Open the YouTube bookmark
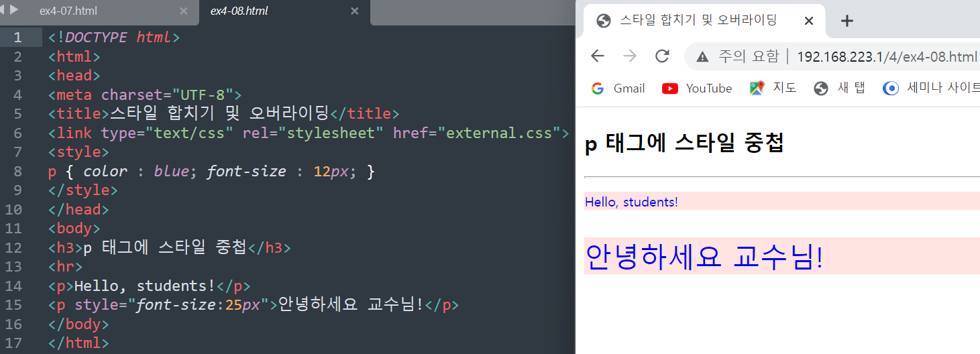The image size is (980, 354). pyautogui.click(x=697, y=88)
